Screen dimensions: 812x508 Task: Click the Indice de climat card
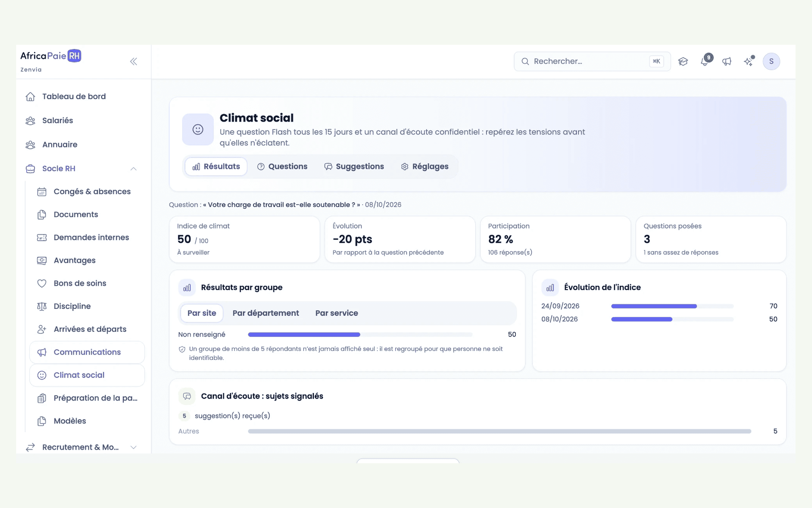click(244, 239)
